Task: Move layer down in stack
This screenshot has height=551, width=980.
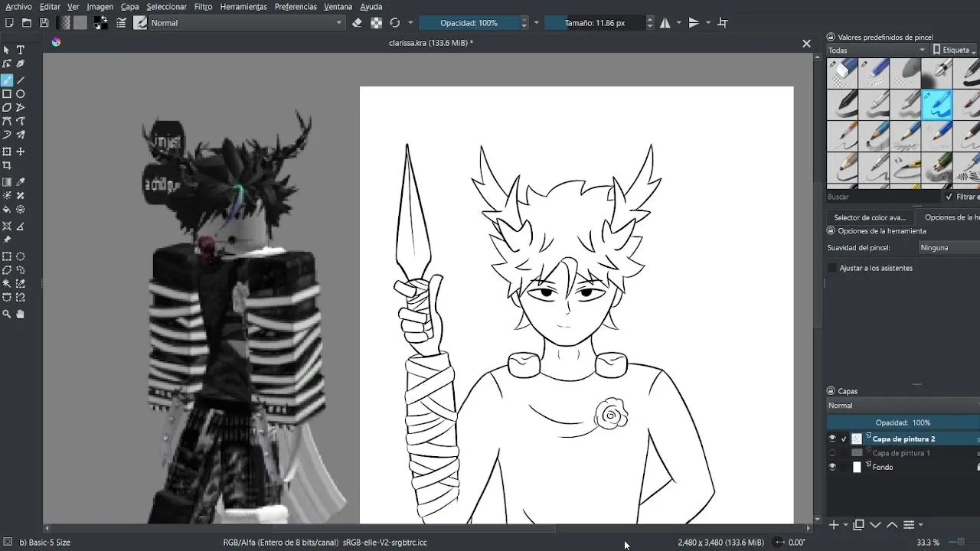Action: pos(876,525)
